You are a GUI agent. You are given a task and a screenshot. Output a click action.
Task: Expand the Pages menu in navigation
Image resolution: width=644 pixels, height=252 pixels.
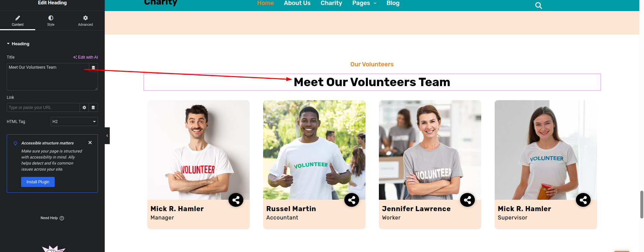click(364, 3)
